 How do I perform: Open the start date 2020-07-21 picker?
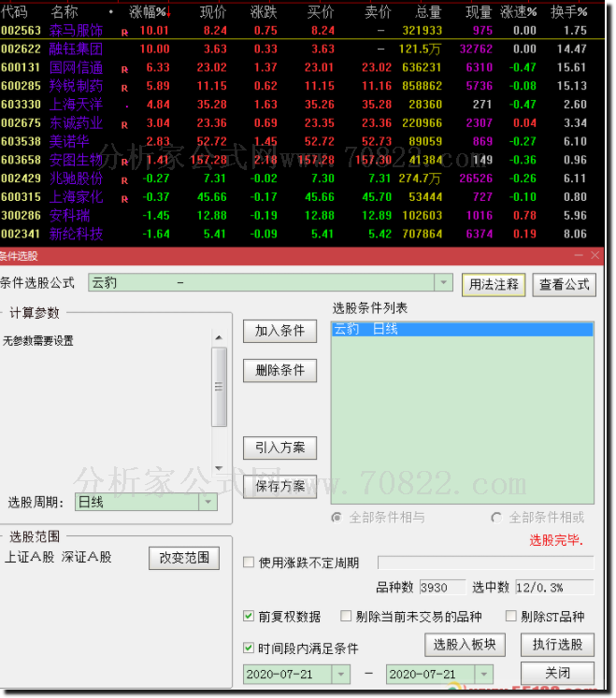(x=340, y=674)
